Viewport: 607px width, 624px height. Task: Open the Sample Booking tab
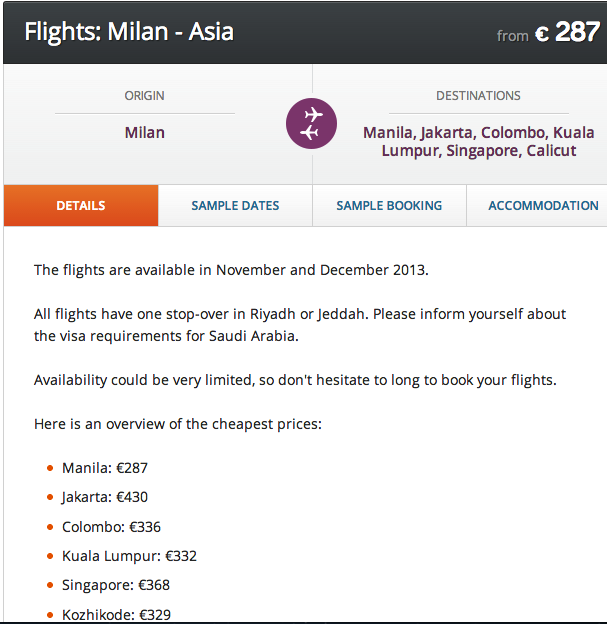389,206
